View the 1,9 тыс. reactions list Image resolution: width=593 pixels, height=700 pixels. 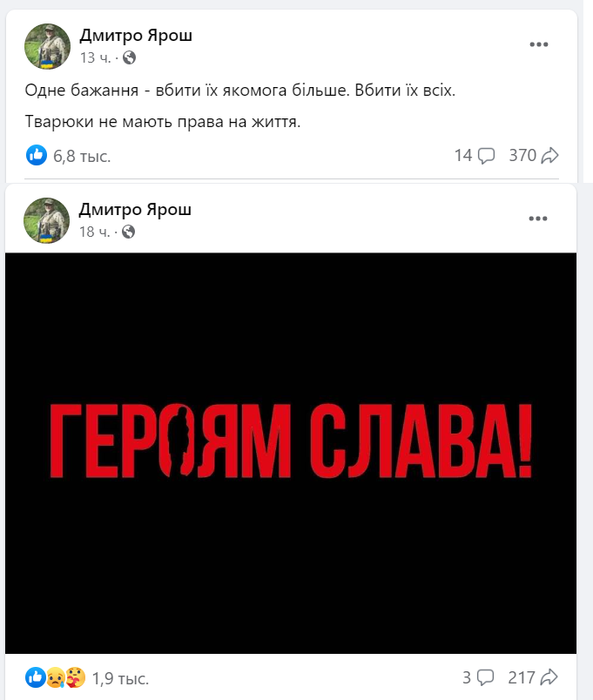[120, 678]
